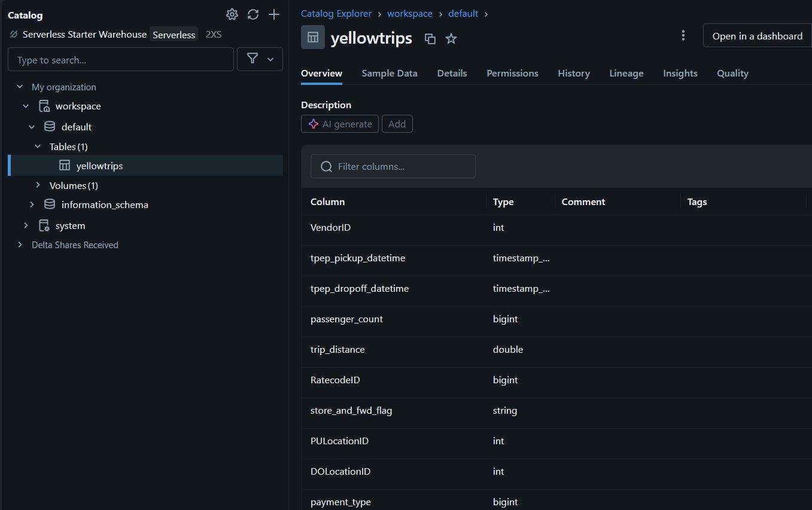Click the warehouse status icon beside Serverless Starter Warehouse
This screenshot has width=812, height=510.
click(14, 34)
